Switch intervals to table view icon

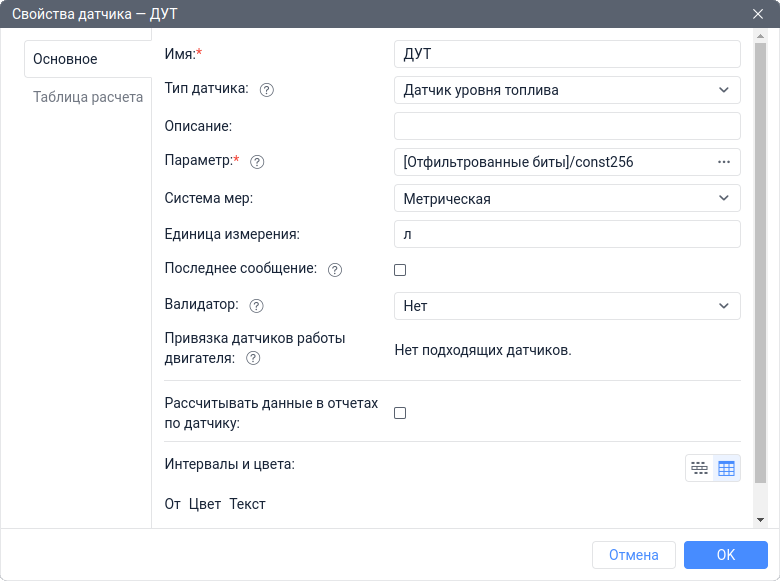tap(727, 468)
